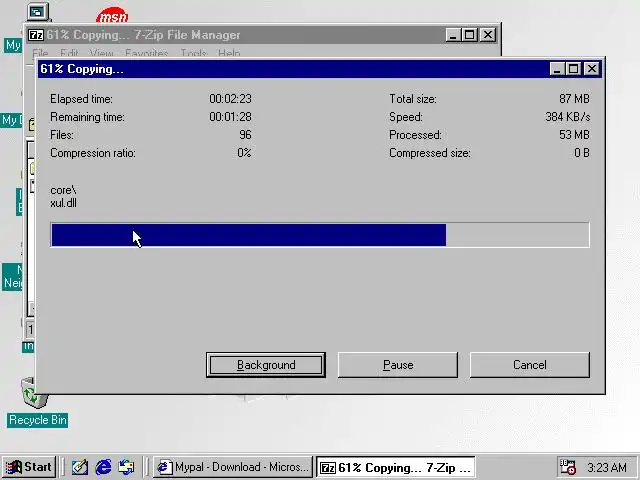640x480 pixels.
Task: Maximize the 61% Copying dialog
Action: point(573,69)
